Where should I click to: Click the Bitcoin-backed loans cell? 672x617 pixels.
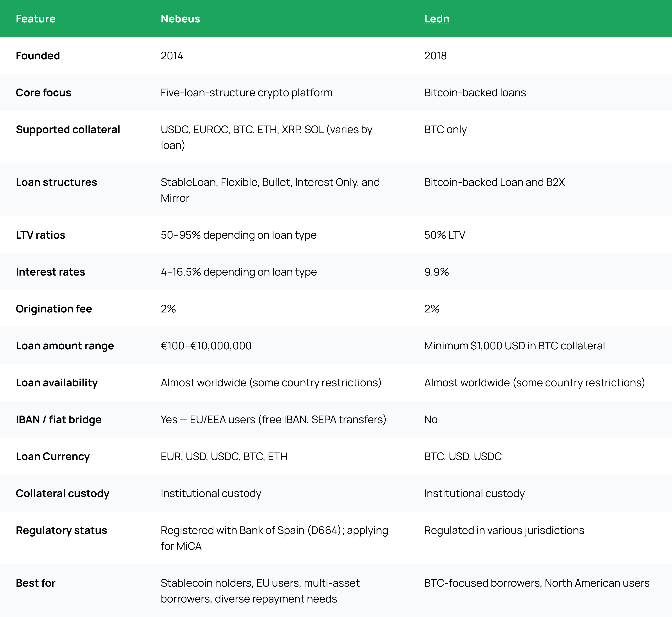[475, 93]
